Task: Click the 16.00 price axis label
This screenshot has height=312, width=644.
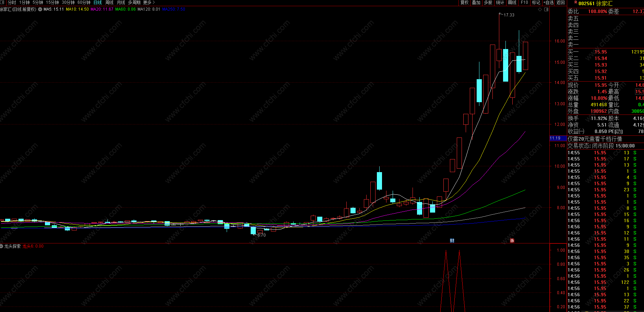Action: pos(560,41)
